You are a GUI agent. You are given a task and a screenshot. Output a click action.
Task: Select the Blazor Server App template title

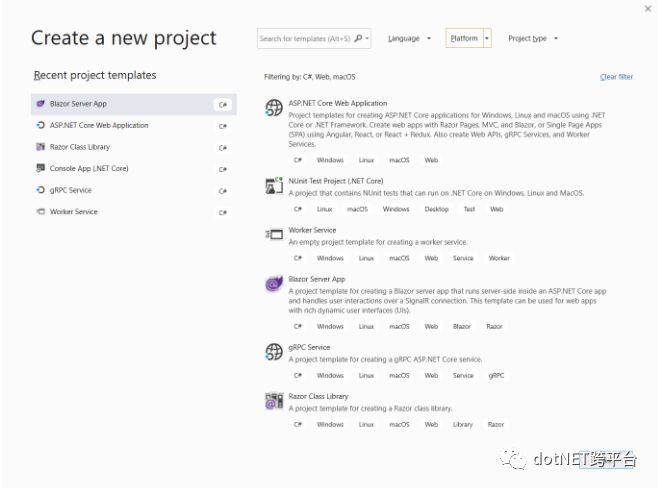317,279
